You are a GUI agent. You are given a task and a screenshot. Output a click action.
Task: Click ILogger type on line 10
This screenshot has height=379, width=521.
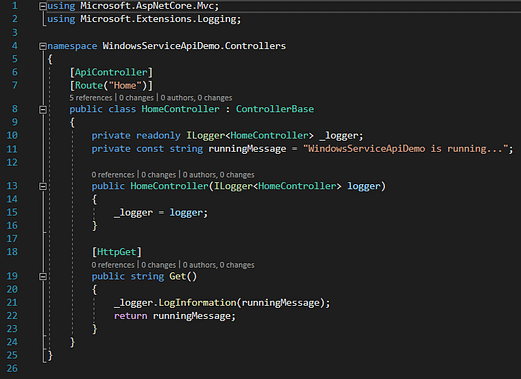(205, 136)
